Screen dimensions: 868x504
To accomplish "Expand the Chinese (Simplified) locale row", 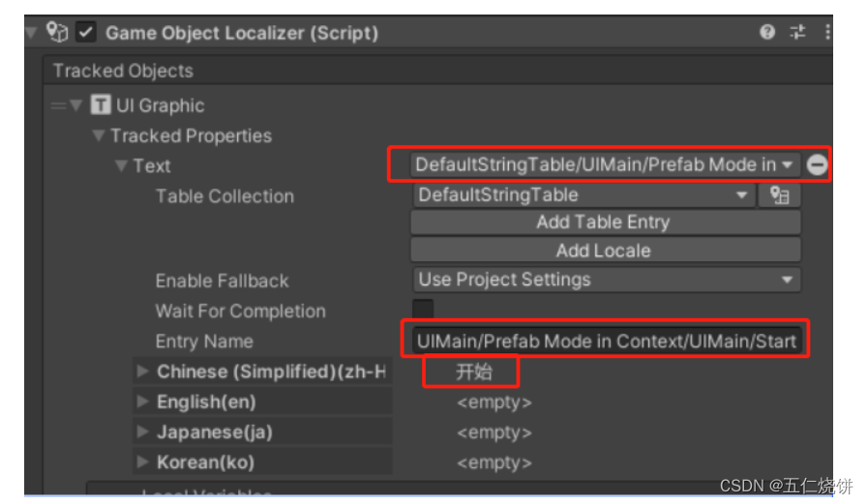I will 143,371.
